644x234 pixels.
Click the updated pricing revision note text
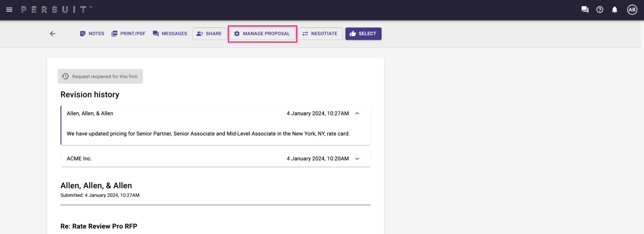pyautogui.click(x=208, y=134)
